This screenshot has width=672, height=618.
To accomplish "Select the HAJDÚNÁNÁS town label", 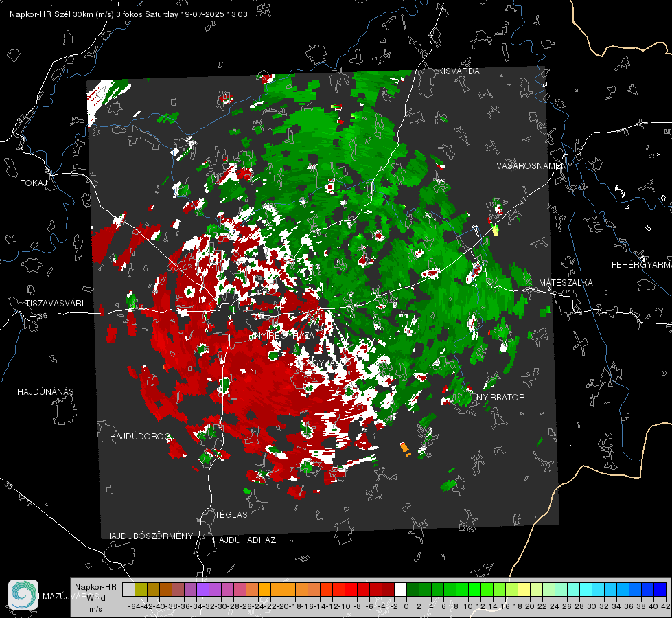I will pos(45,391).
